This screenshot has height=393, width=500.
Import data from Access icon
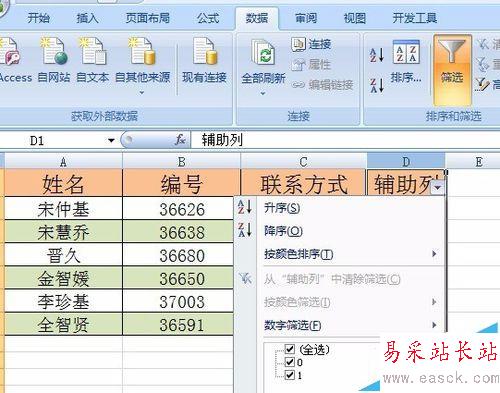(10, 52)
